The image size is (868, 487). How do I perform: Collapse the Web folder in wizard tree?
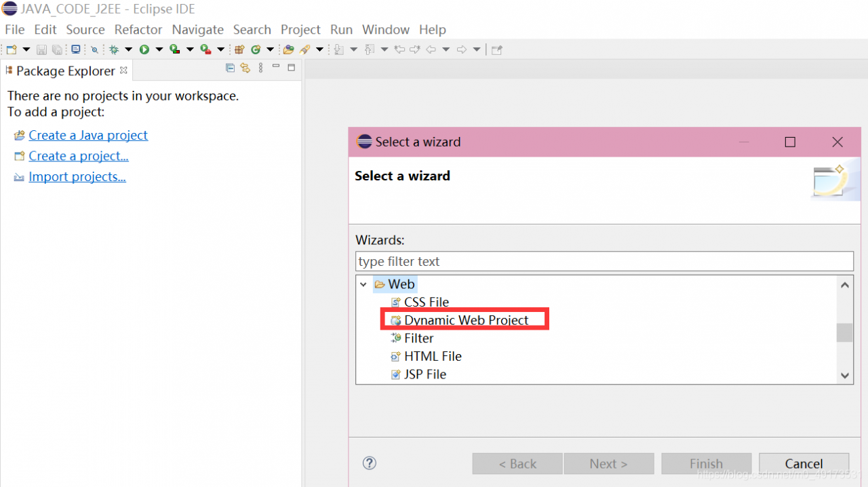click(364, 284)
